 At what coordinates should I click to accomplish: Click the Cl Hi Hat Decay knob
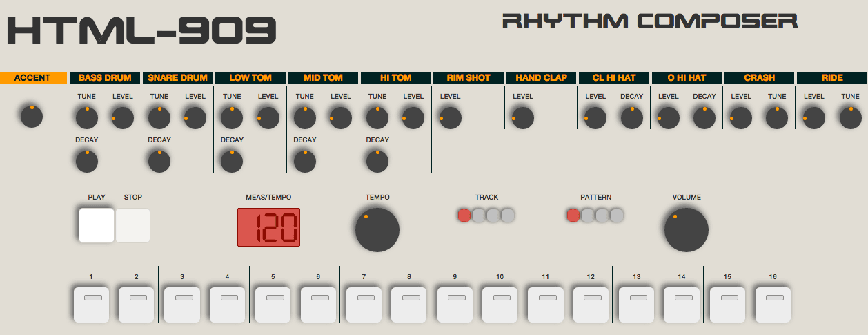(631, 118)
